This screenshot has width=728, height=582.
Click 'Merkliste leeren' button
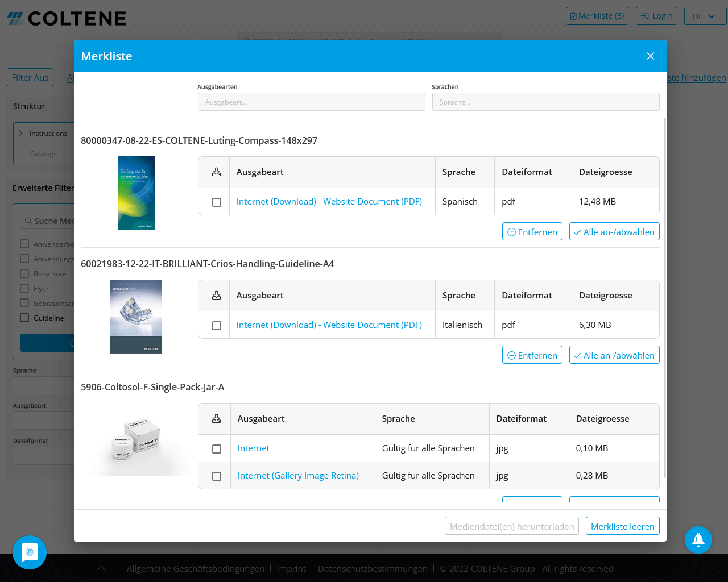point(623,526)
